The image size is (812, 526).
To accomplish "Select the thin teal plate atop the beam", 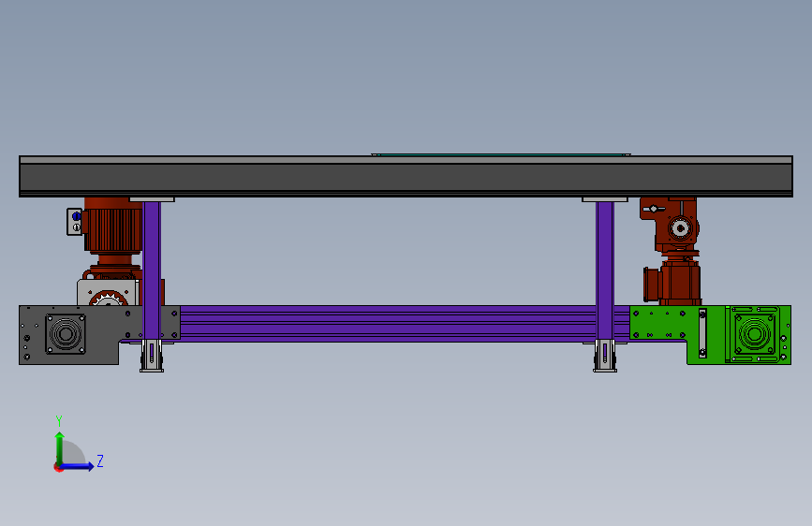I will tap(501, 154).
